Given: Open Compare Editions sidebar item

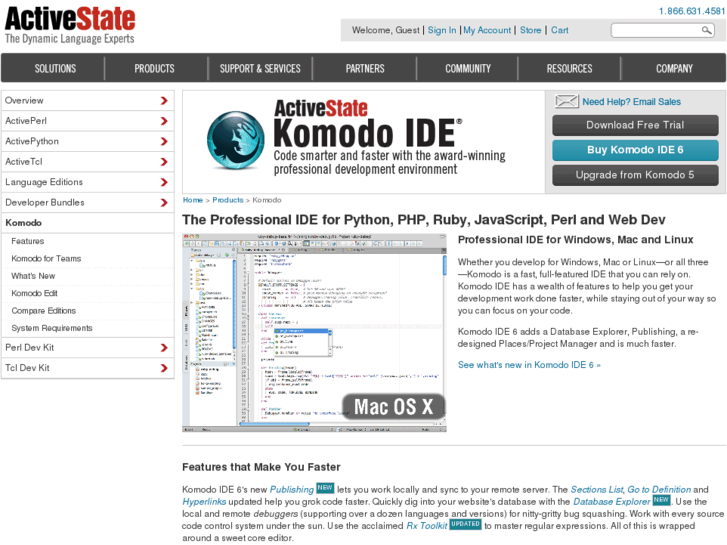Looking at the screenshot, I should (43, 311).
